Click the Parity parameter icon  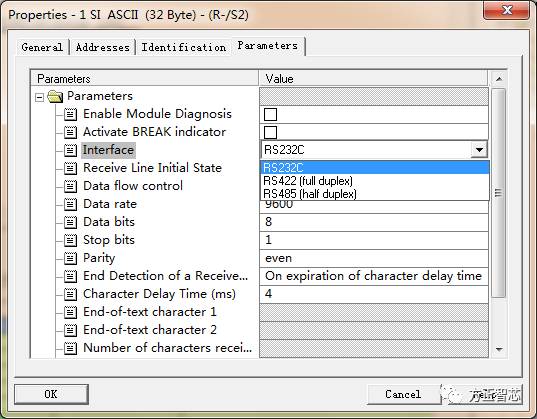pos(71,258)
